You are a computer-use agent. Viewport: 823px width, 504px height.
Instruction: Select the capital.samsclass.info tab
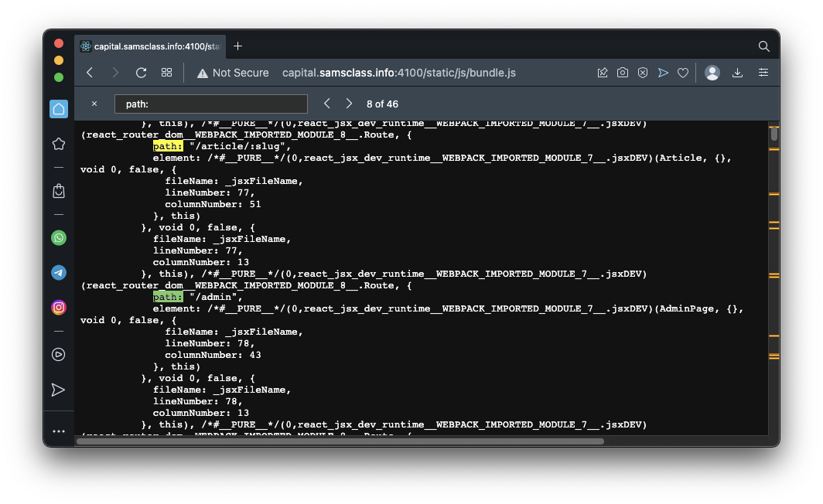151,46
